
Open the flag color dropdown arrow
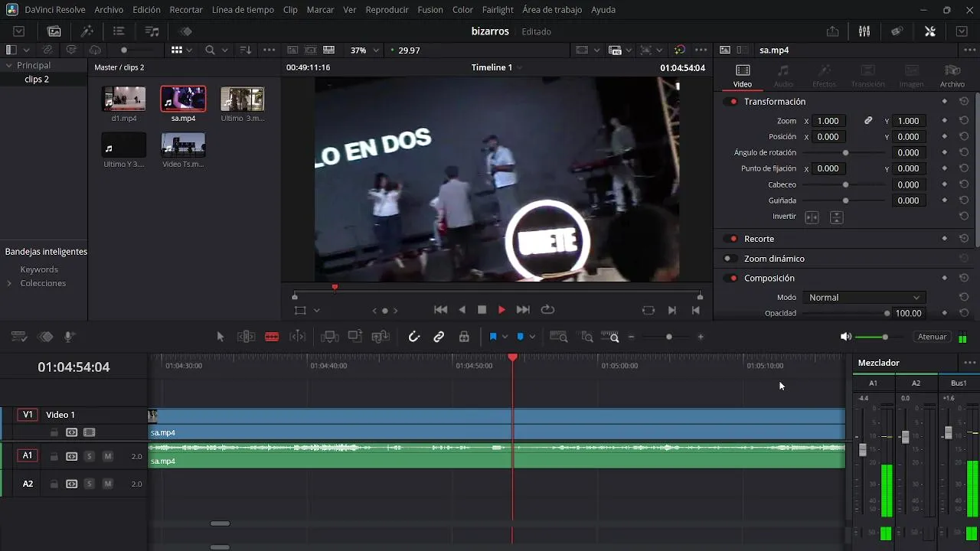[505, 337]
